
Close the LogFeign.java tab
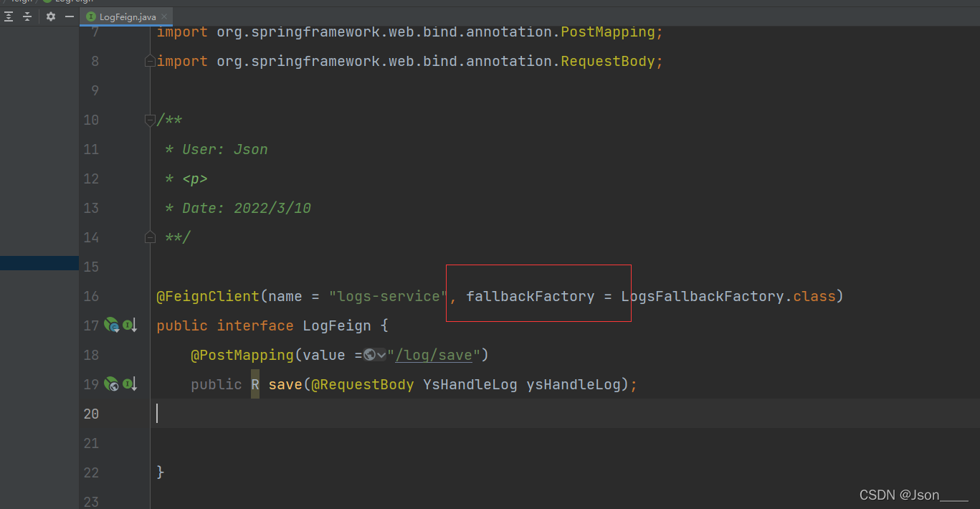tap(164, 16)
